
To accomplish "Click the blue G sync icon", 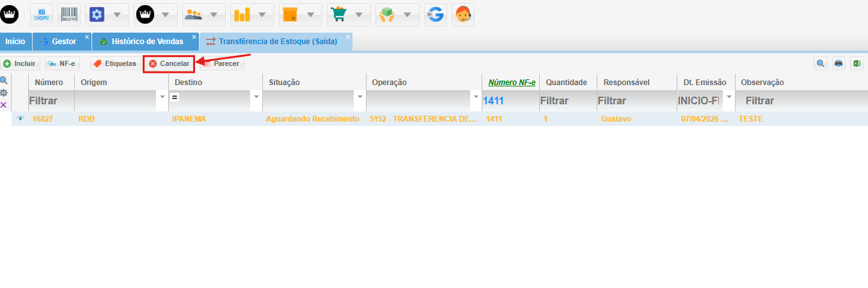I will [435, 14].
